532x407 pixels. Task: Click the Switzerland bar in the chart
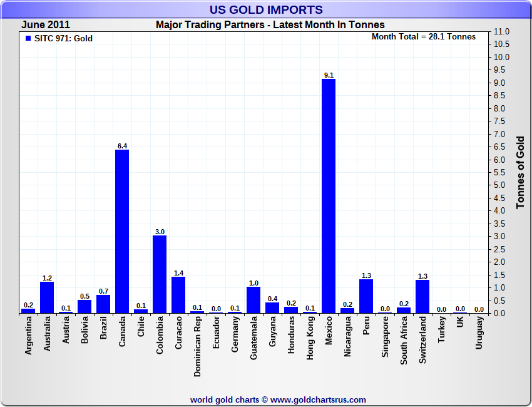pyautogui.click(x=422, y=296)
